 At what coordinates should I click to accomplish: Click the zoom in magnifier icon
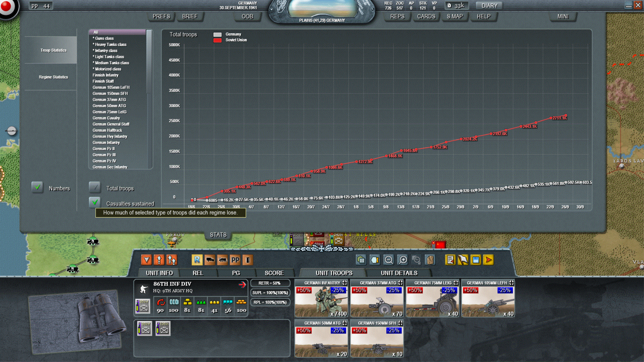(x=402, y=260)
